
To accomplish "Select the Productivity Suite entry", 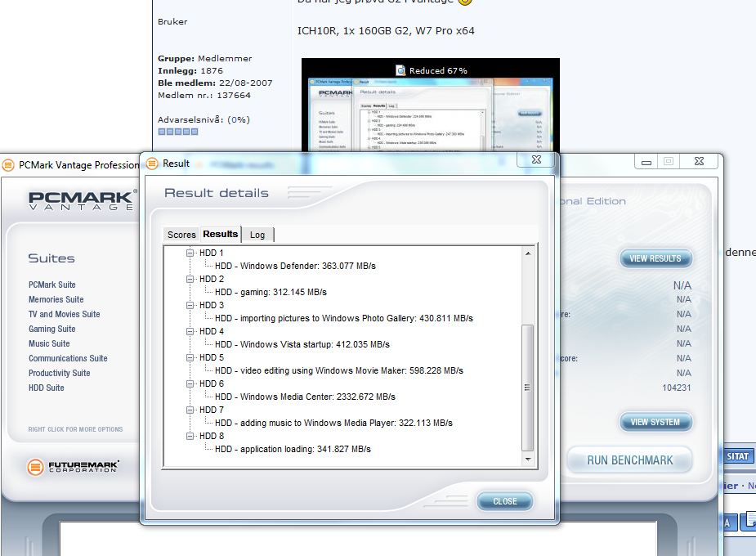I will click(60, 373).
